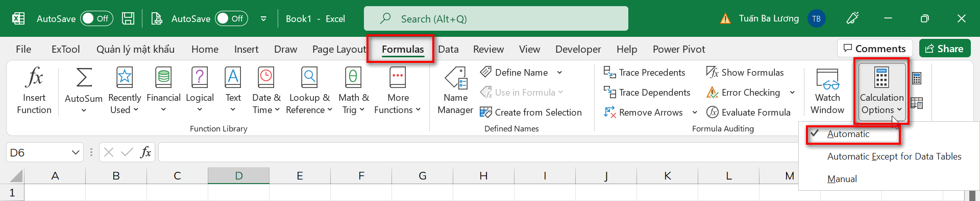
Task: Open the Comments button
Action: pos(875,49)
